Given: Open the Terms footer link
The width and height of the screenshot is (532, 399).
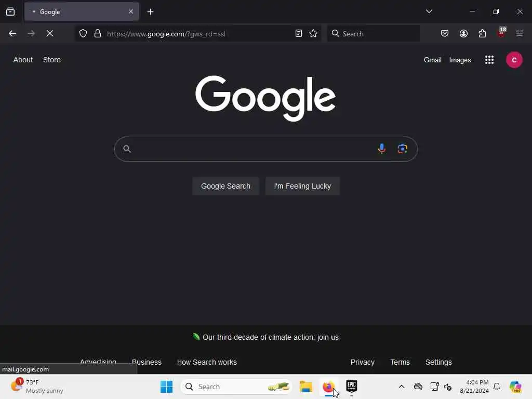Looking at the screenshot, I should (400, 362).
